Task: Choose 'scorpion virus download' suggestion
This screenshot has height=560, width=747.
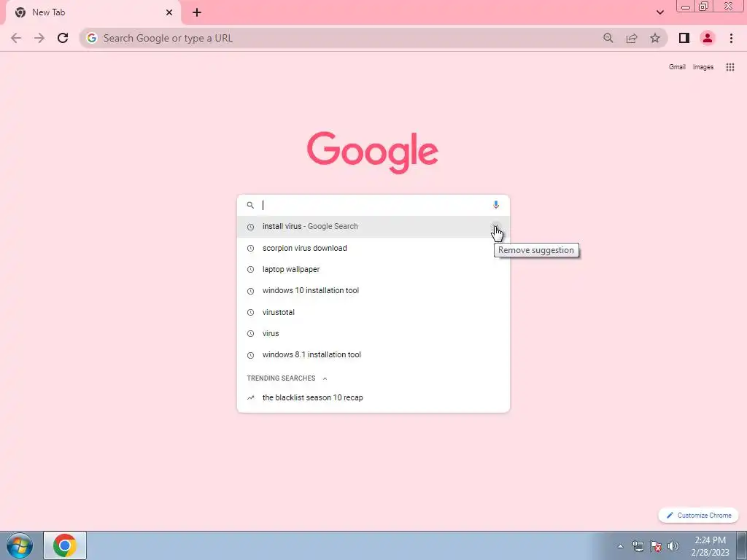Action: (373, 248)
